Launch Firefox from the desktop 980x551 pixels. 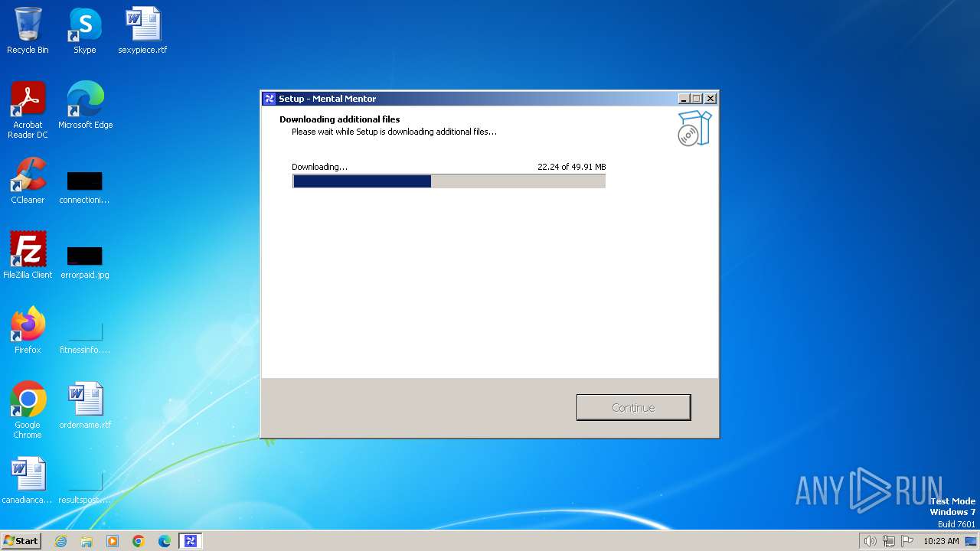(28, 331)
